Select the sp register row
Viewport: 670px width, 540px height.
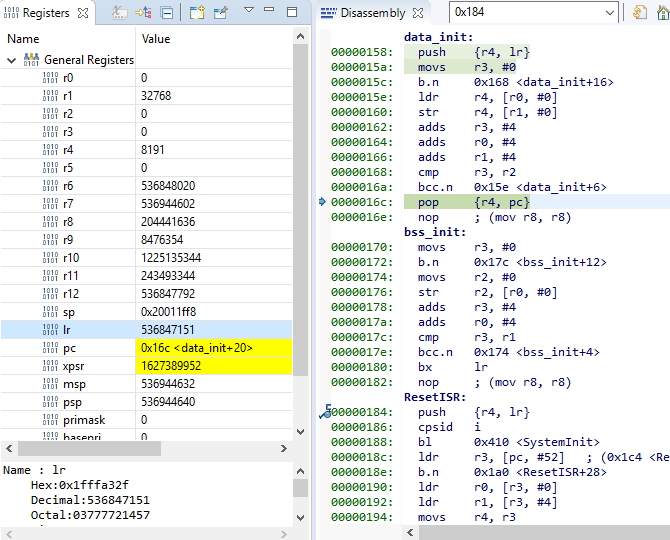[146, 312]
